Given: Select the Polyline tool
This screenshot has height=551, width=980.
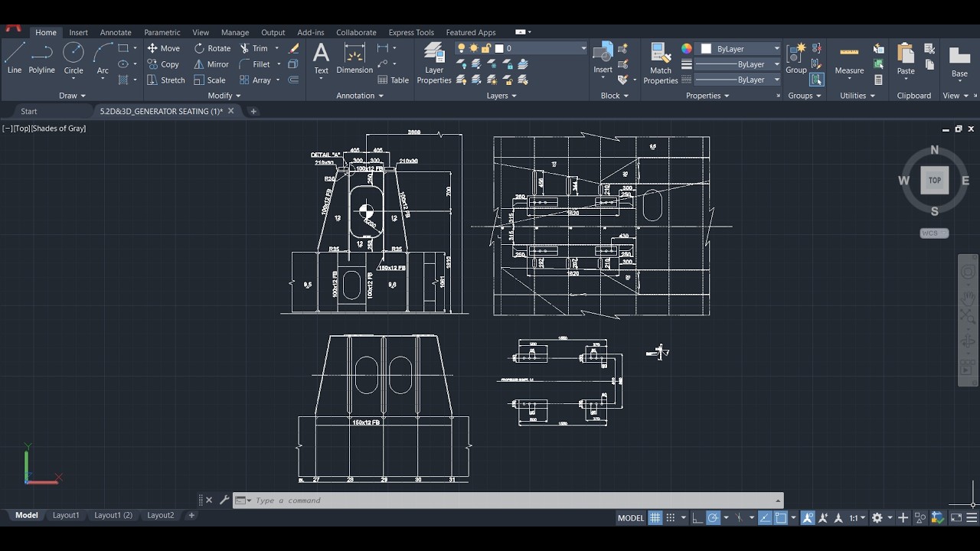Looking at the screenshot, I should coord(41,59).
